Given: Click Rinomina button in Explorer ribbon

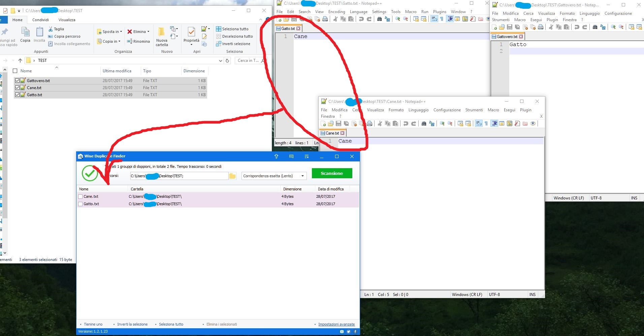Looking at the screenshot, I should point(138,41).
